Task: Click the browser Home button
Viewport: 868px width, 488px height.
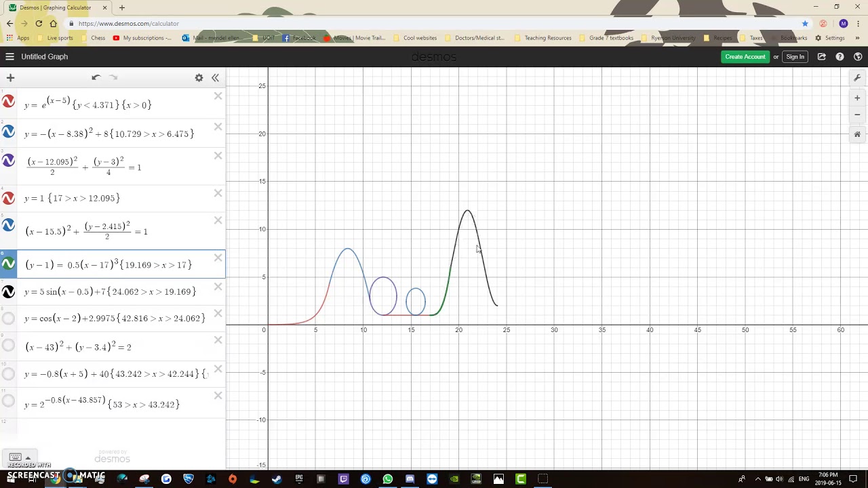Action: tap(53, 24)
